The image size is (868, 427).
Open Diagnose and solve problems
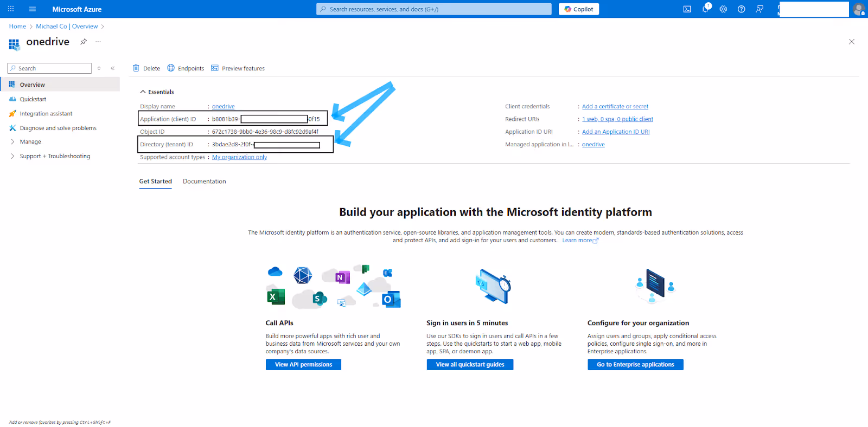pos(58,128)
